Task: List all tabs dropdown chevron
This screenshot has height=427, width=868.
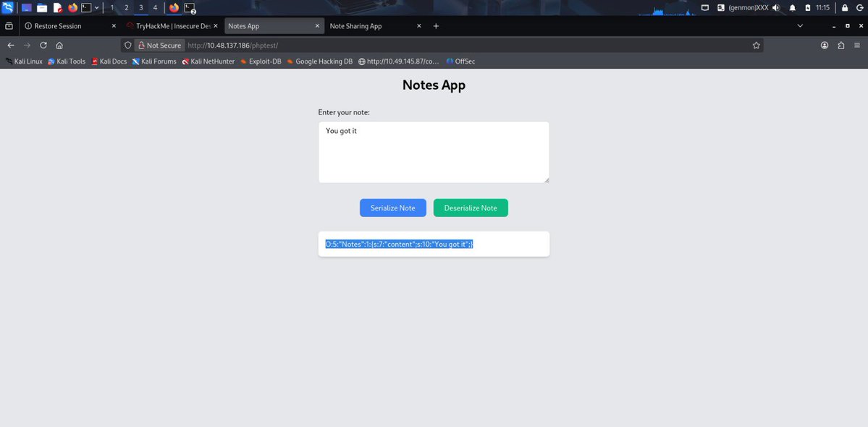Action: pos(800,26)
